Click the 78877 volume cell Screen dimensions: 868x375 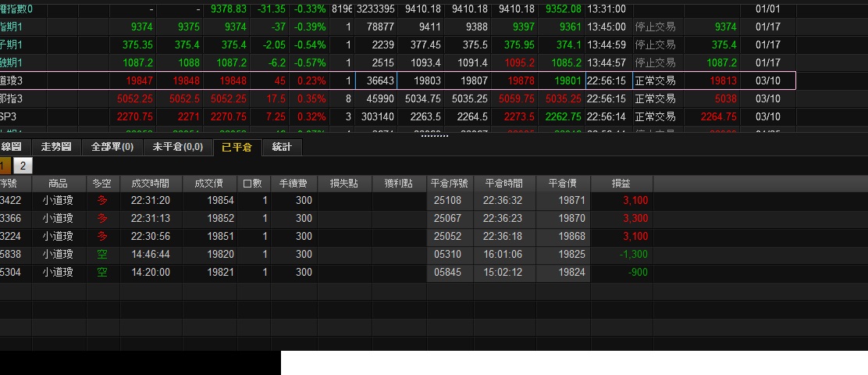point(381,27)
